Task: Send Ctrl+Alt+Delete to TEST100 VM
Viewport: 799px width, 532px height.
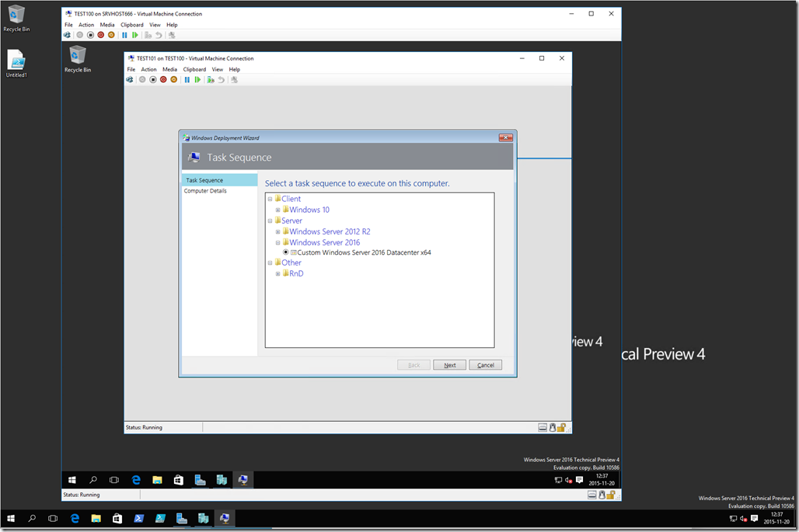Action: (x=67, y=35)
